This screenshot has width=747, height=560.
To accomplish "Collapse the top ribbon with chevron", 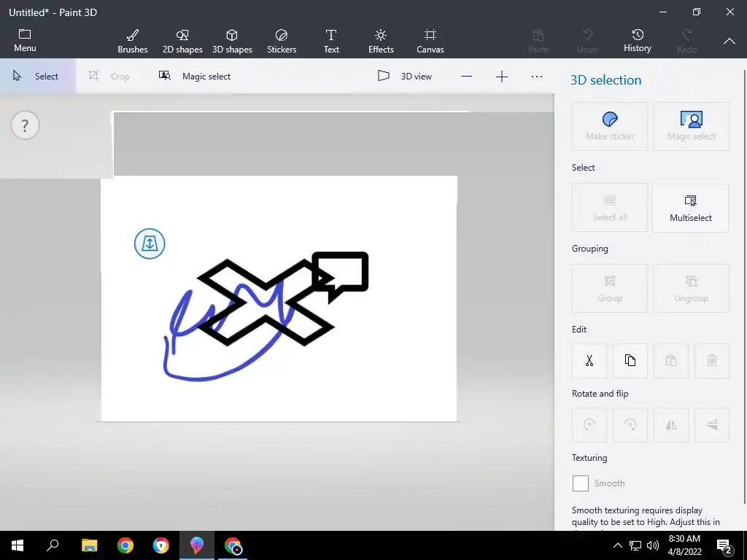I will click(x=729, y=42).
